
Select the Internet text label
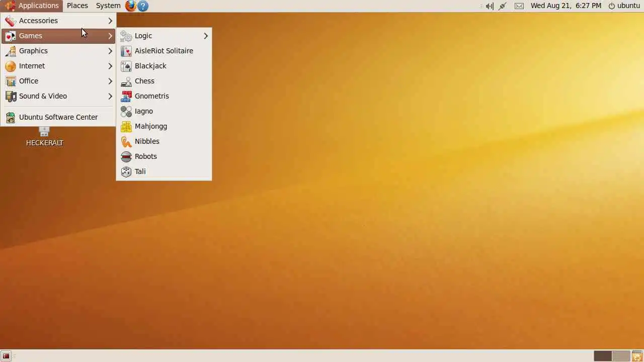[x=32, y=66]
